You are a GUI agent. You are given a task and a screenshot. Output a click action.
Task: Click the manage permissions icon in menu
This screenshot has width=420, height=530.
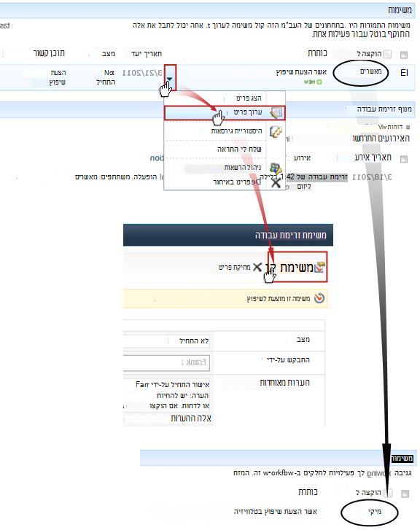(276, 168)
